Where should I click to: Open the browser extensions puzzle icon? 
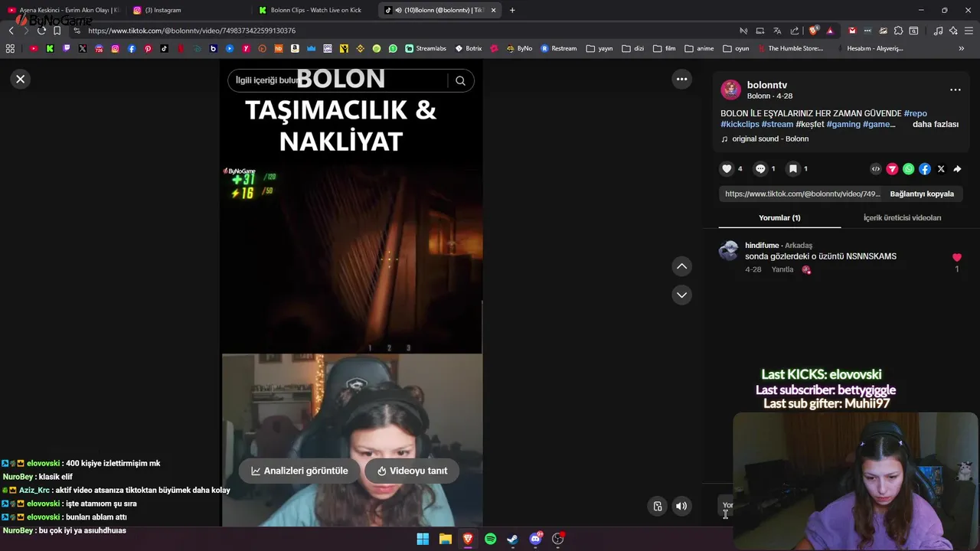pyautogui.click(x=899, y=31)
